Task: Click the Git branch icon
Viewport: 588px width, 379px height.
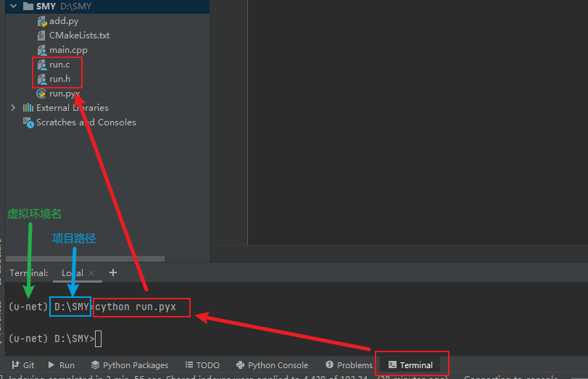Action: point(15,365)
